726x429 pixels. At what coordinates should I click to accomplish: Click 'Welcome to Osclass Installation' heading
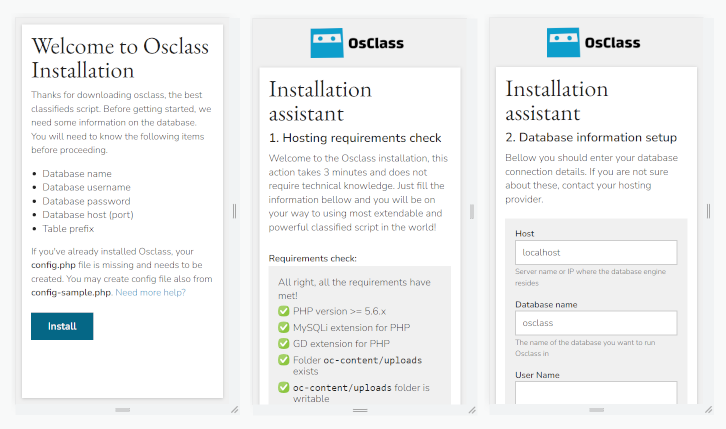tap(120, 58)
